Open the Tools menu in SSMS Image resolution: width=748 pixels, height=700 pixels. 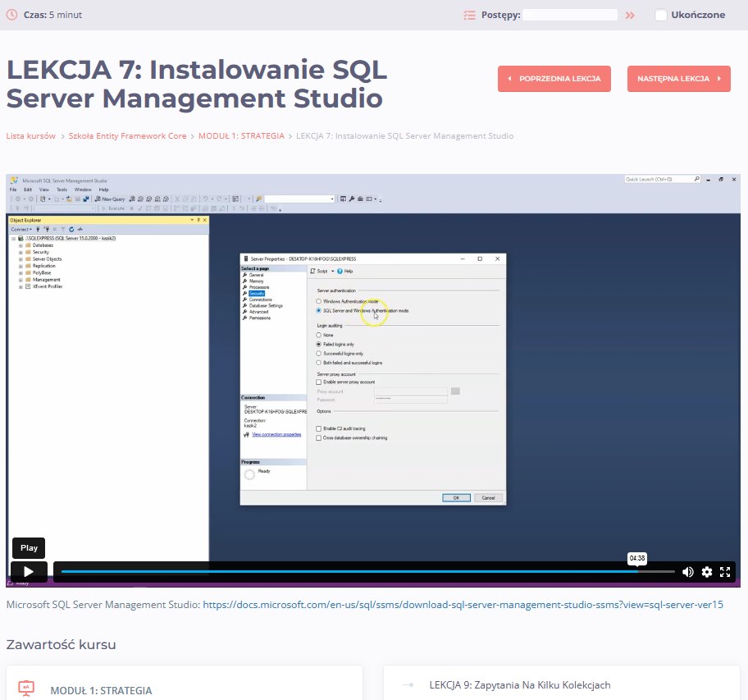[62, 190]
